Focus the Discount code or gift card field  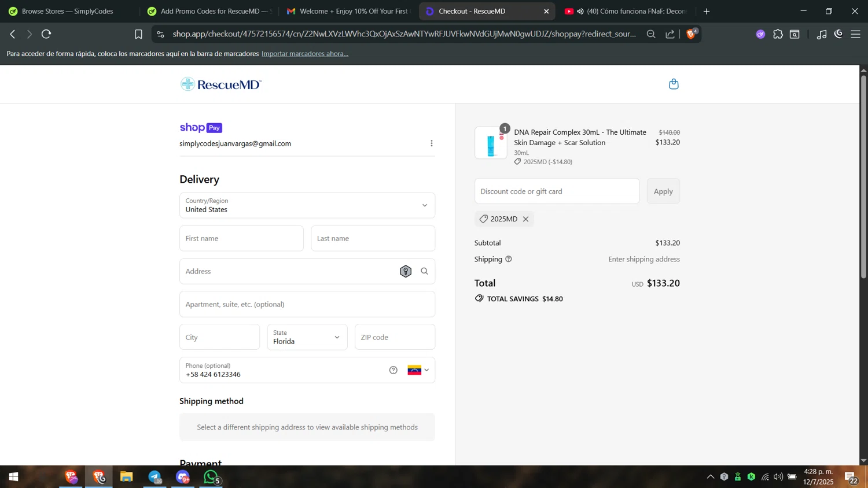[557, 191]
